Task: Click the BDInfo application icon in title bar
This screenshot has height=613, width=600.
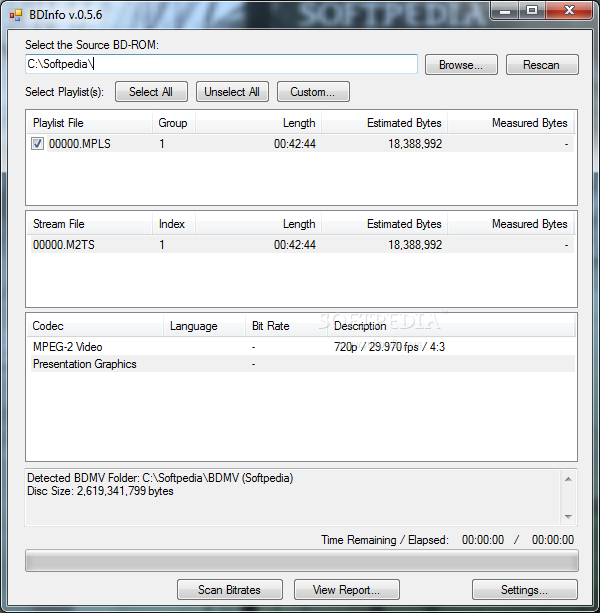Action: pos(16,15)
